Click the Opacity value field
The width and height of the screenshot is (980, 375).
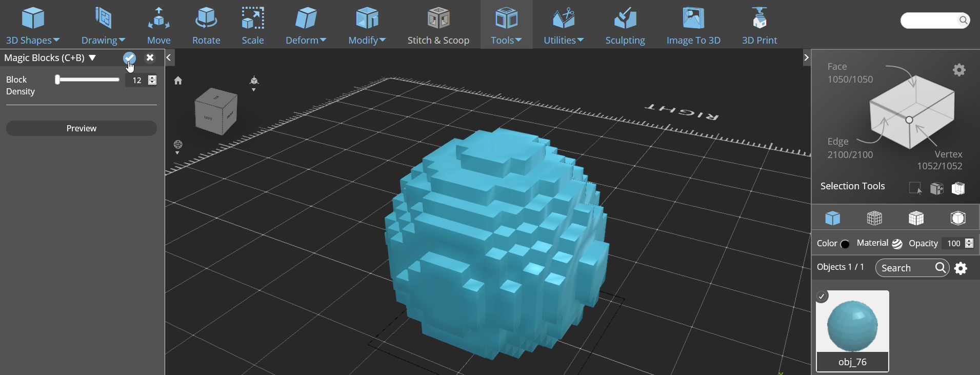click(x=953, y=244)
